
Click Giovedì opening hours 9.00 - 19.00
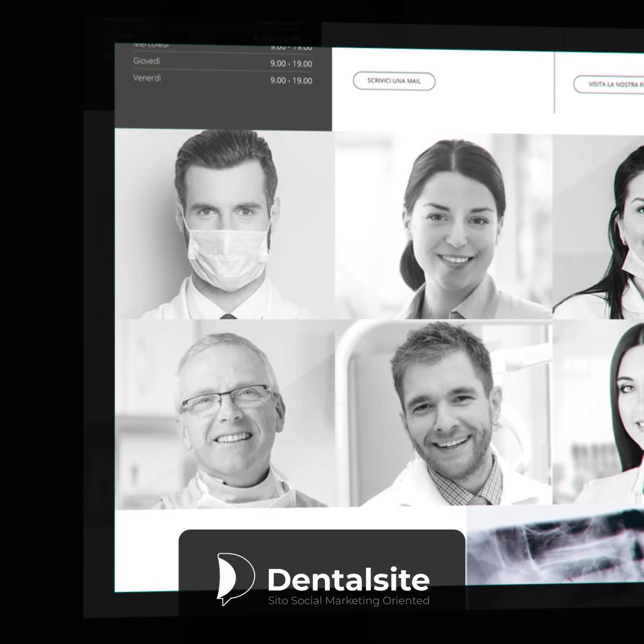(291, 63)
